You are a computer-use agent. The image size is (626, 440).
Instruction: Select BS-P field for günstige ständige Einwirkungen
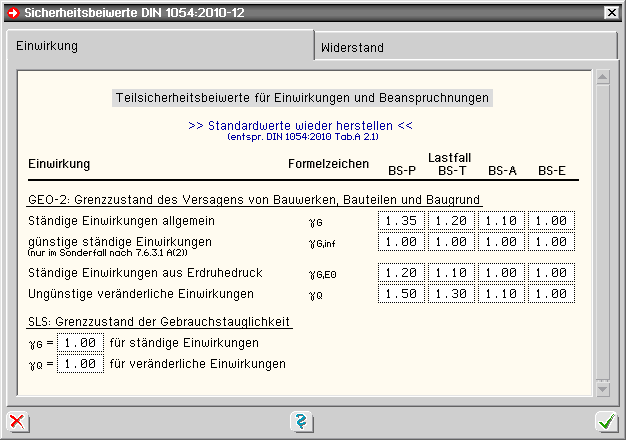point(402,241)
